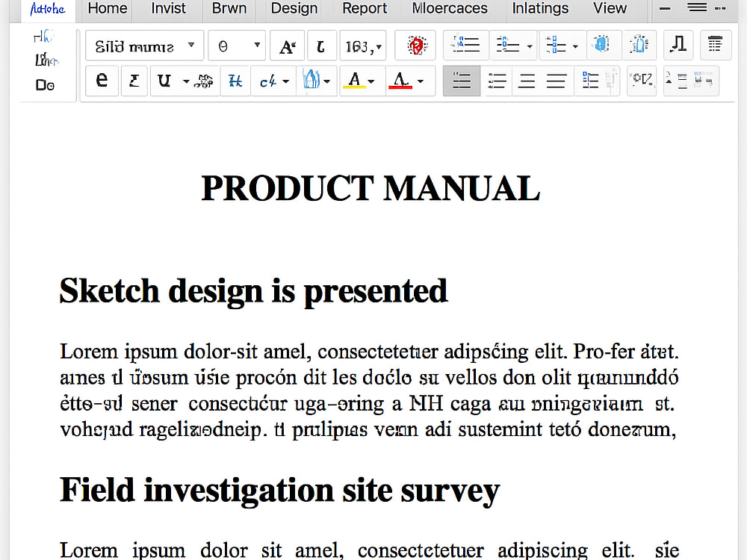Click the faded icon next to line spacing
The height and width of the screenshot is (560, 747).
click(x=611, y=81)
